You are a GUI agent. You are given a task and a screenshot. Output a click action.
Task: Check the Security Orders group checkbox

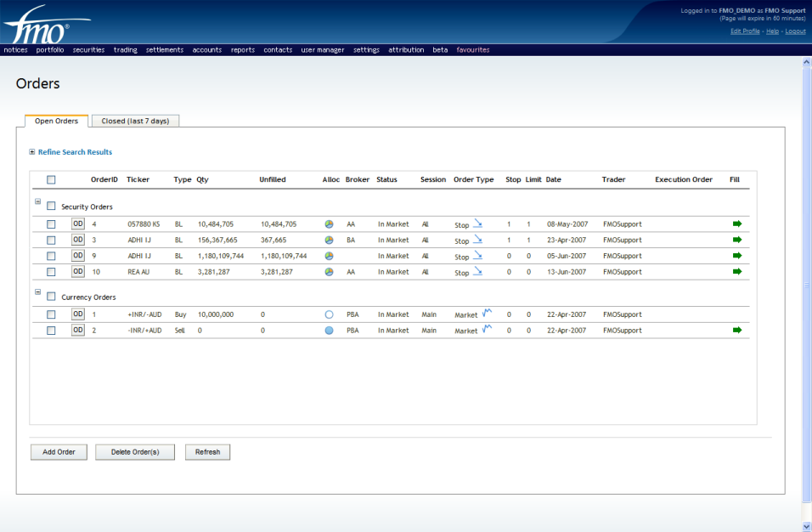point(51,206)
